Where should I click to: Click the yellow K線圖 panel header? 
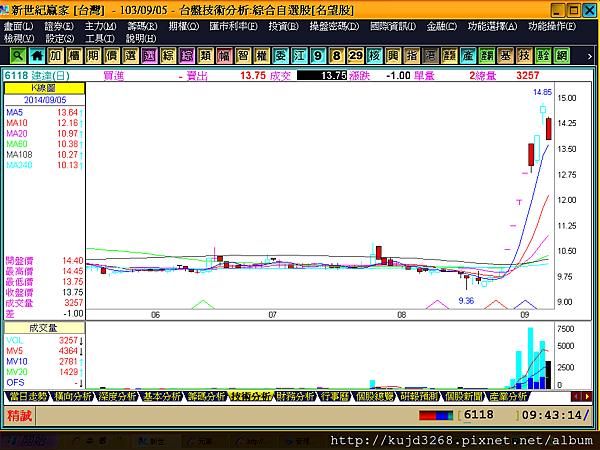[44, 88]
